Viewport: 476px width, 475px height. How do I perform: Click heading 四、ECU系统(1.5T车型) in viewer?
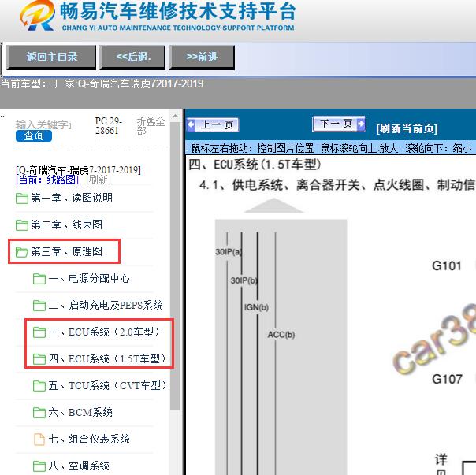(255, 165)
